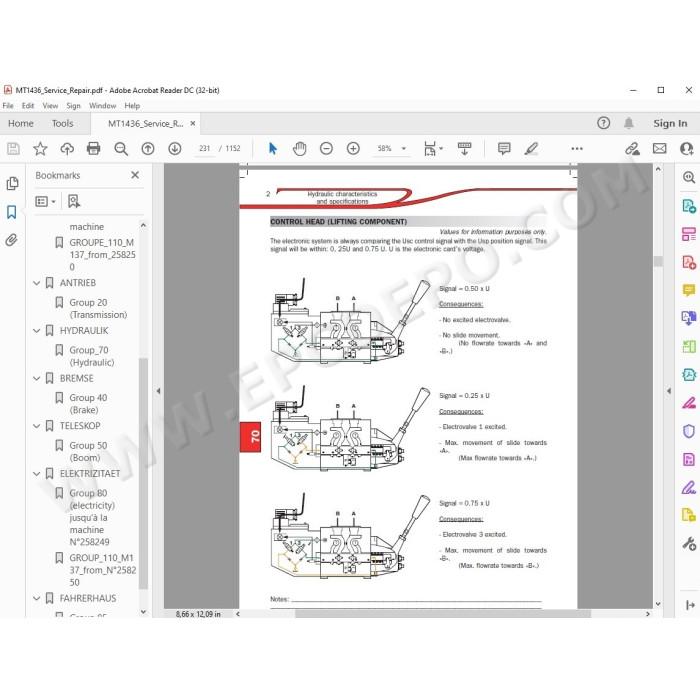Screen dimensions: 700x700
Task: Open Group 20 (Transmission) bookmark
Action: 98,308
